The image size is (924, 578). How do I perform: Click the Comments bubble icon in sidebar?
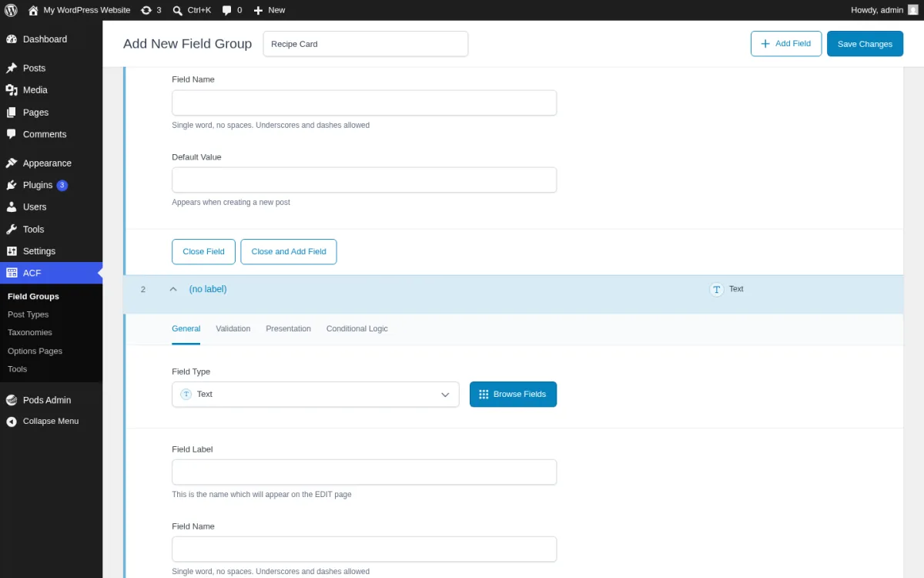click(12, 134)
